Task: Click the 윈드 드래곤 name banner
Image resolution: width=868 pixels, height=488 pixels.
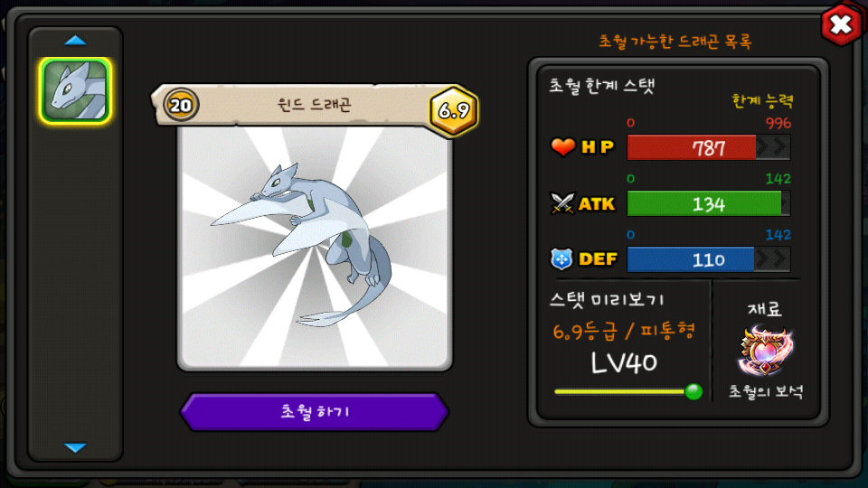Action: coord(315,105)
